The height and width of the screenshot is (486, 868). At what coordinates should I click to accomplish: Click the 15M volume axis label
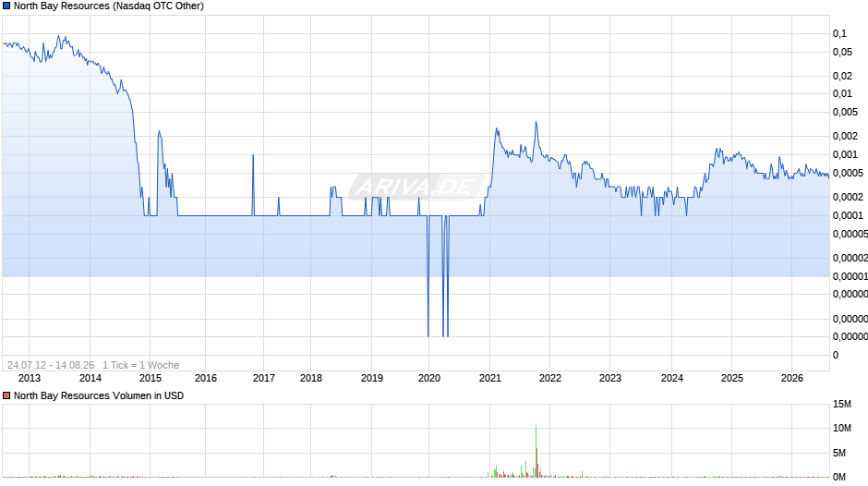(842, 404)
